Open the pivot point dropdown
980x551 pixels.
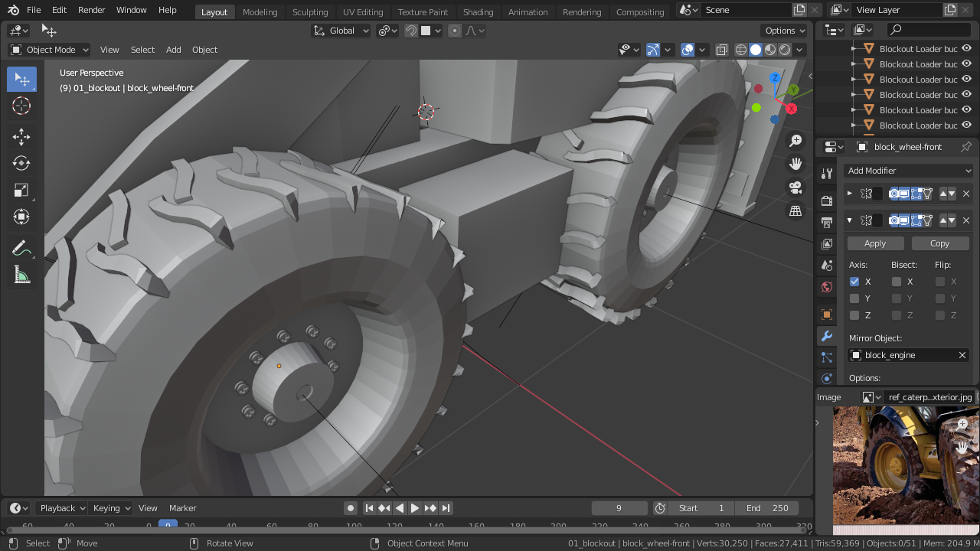(x=387, y=31)
